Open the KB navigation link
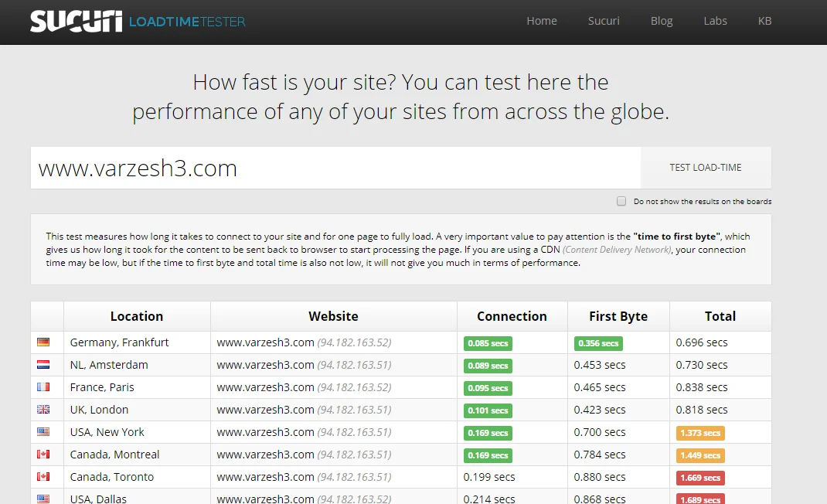The image size is (827, 504). click(x=764, y=21)
